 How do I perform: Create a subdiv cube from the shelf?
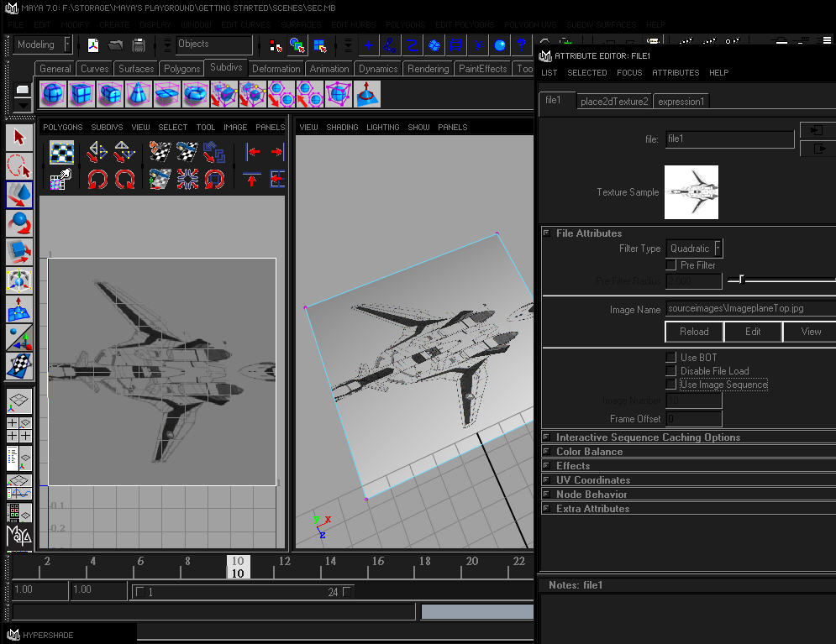tap(81, 94)
